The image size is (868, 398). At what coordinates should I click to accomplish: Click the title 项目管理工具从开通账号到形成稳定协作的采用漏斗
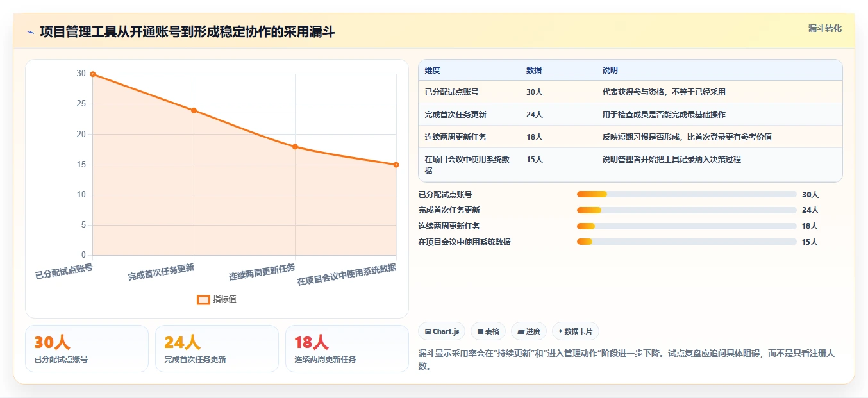coord(187,32)
